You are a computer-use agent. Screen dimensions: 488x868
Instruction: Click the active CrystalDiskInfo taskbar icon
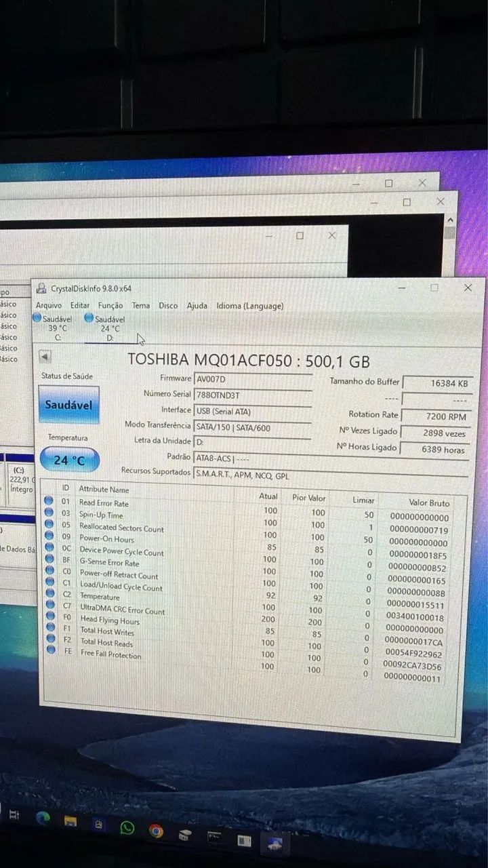275,843
